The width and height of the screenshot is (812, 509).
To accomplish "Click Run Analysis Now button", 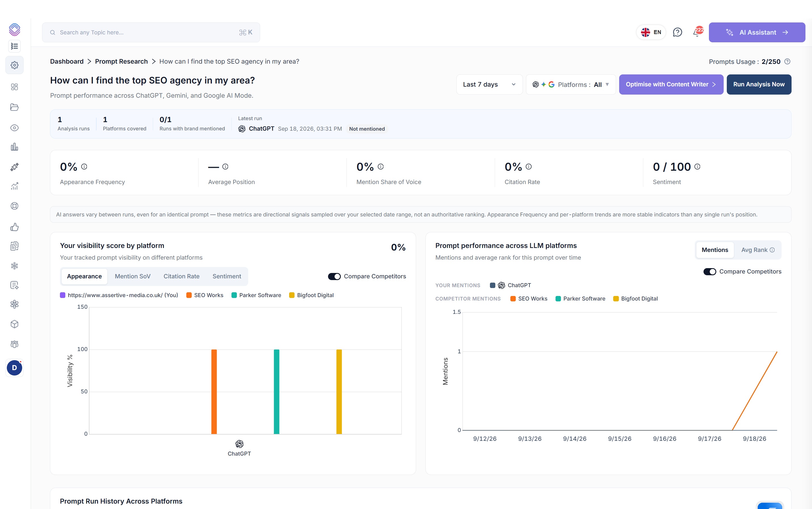I will (759, 84).
